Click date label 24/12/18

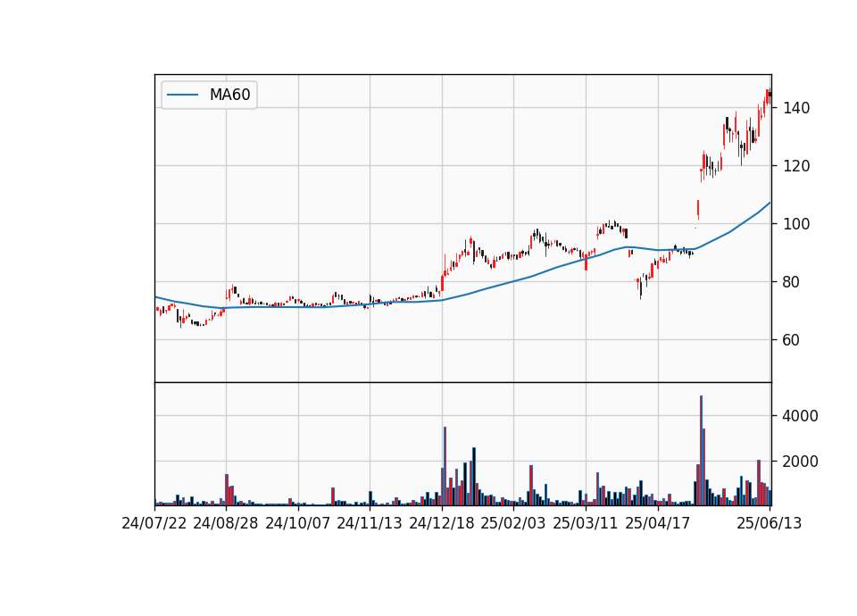point(442,523)
